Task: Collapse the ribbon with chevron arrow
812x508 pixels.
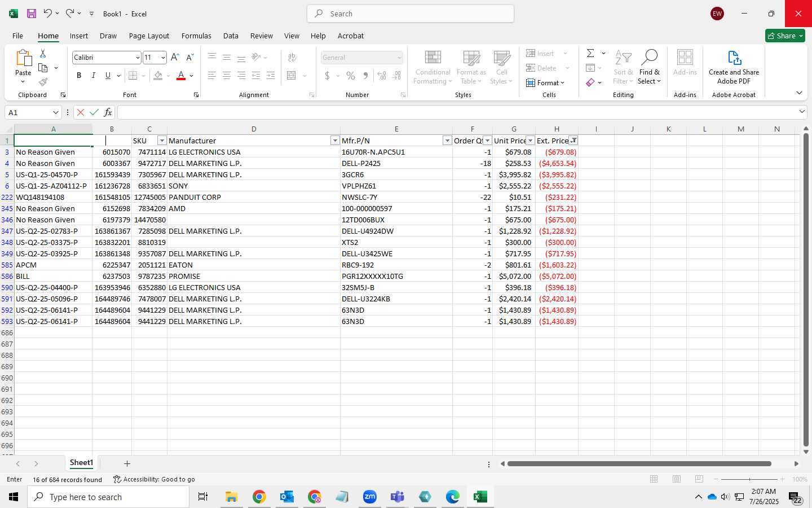Action: [x=799, y=93]
